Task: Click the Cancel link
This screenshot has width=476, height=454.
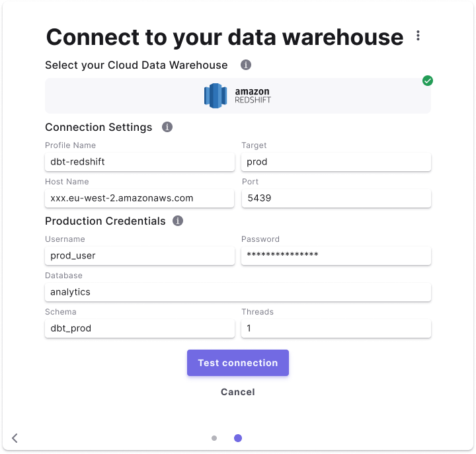Action: pos(237,392)
